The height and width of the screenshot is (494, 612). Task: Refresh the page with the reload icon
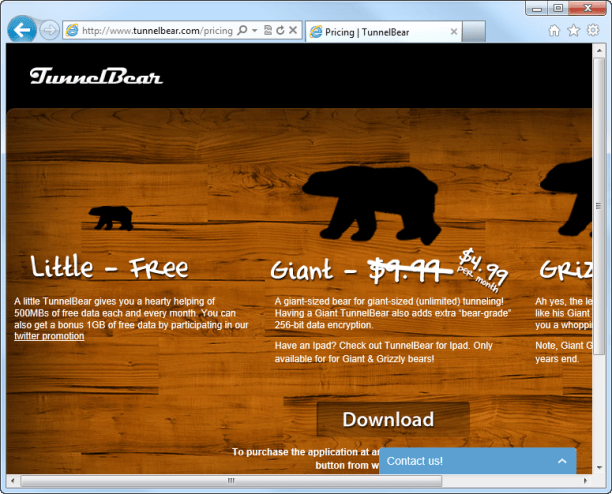280,30
